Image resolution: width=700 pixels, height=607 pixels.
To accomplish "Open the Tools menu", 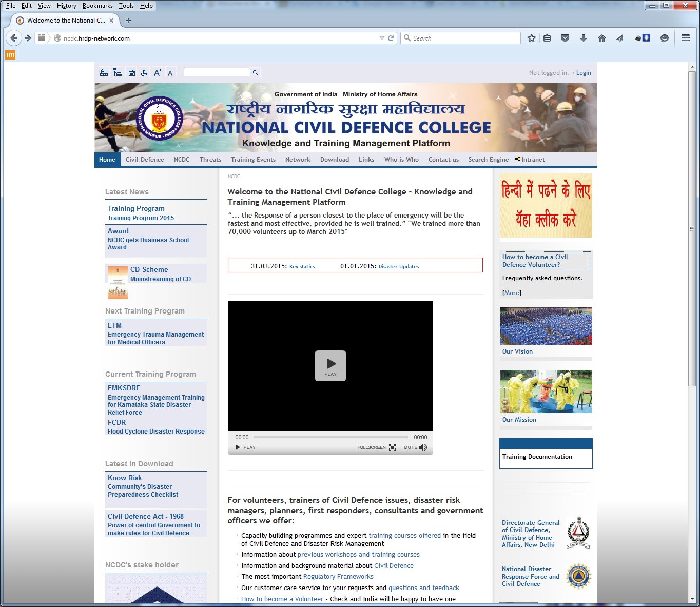I will pos(126,6).
